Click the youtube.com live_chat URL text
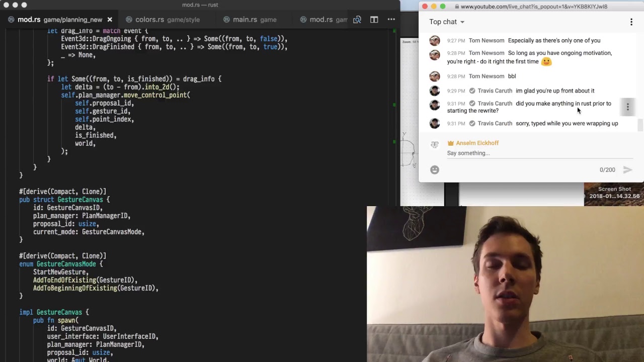This screenshot has width=644, height=362. click(534, 7)
